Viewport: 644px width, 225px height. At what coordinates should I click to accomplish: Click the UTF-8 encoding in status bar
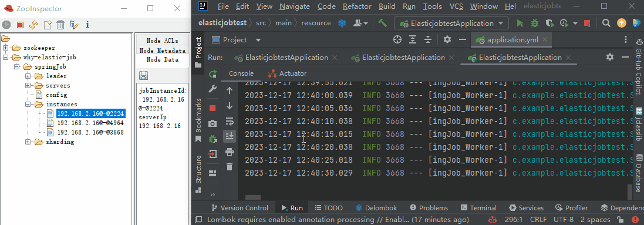pos(564,220)
